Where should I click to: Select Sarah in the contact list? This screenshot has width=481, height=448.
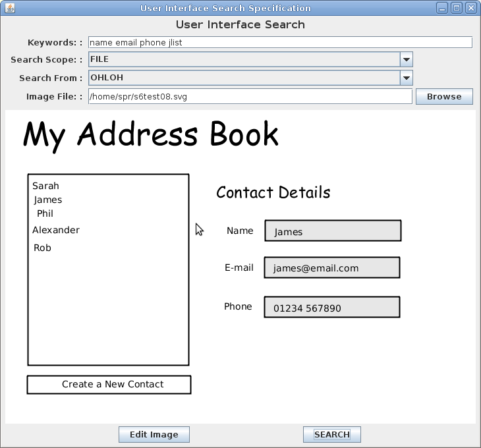[x=45, y=186]
